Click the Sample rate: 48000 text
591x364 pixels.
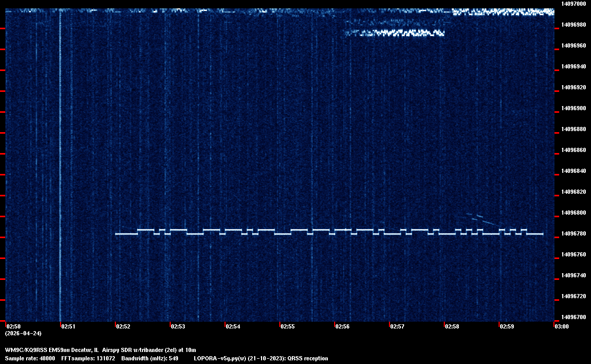coord(30,358)
